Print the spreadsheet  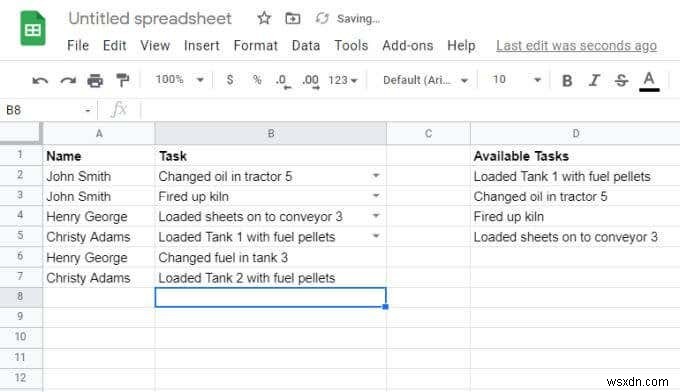coord(95,80)
